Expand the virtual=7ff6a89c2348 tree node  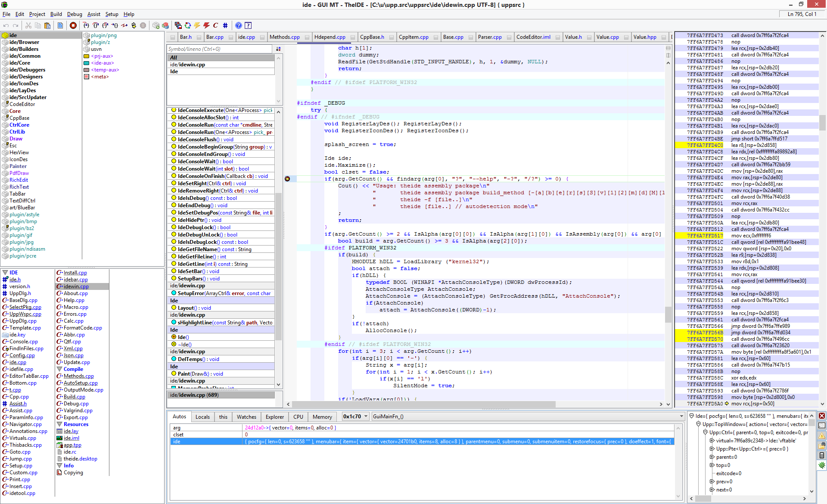712,441
